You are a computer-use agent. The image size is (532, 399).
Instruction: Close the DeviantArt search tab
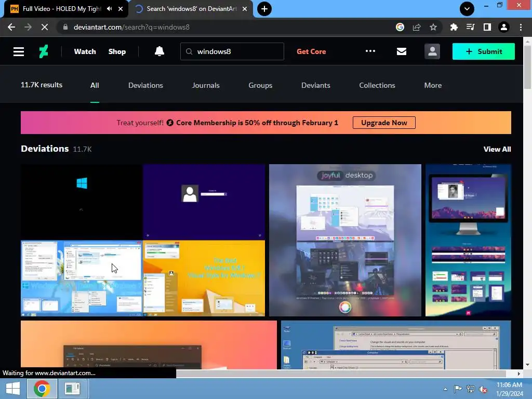(245, 9)
